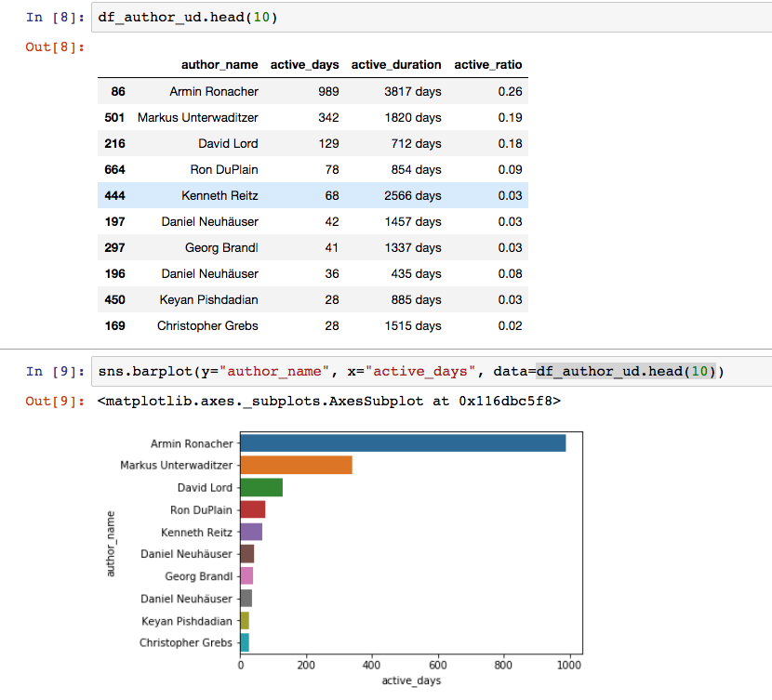Click the Markus Unterwaditzer y-axis chart label

(x=177, y=466)
